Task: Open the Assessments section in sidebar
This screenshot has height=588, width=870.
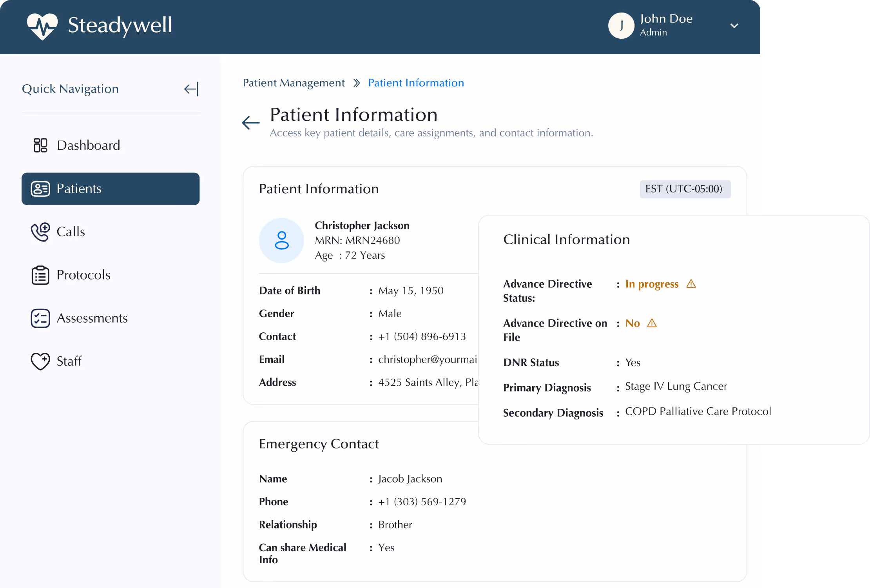Action: click(x=92, y=318)
